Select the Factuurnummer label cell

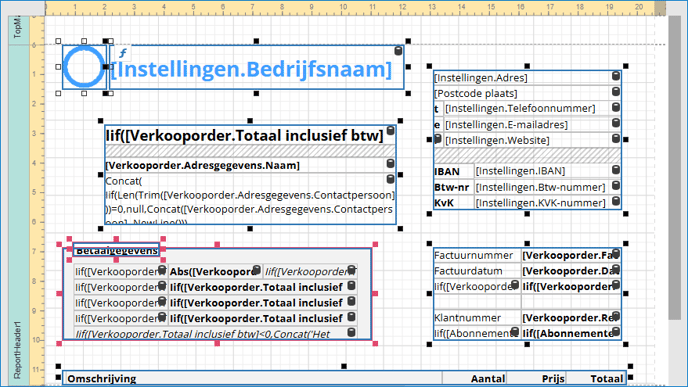point(477,255)
